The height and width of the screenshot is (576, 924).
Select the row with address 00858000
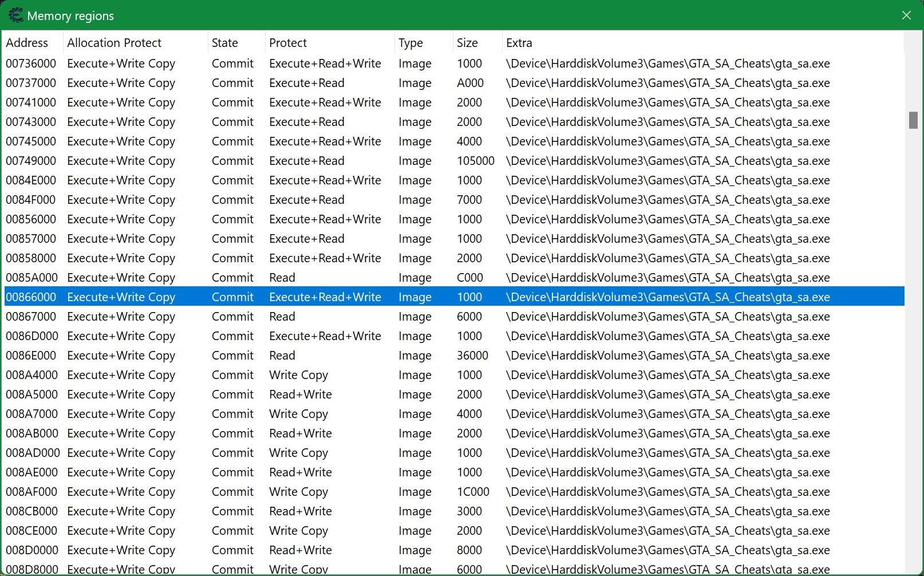click(455, 258)
